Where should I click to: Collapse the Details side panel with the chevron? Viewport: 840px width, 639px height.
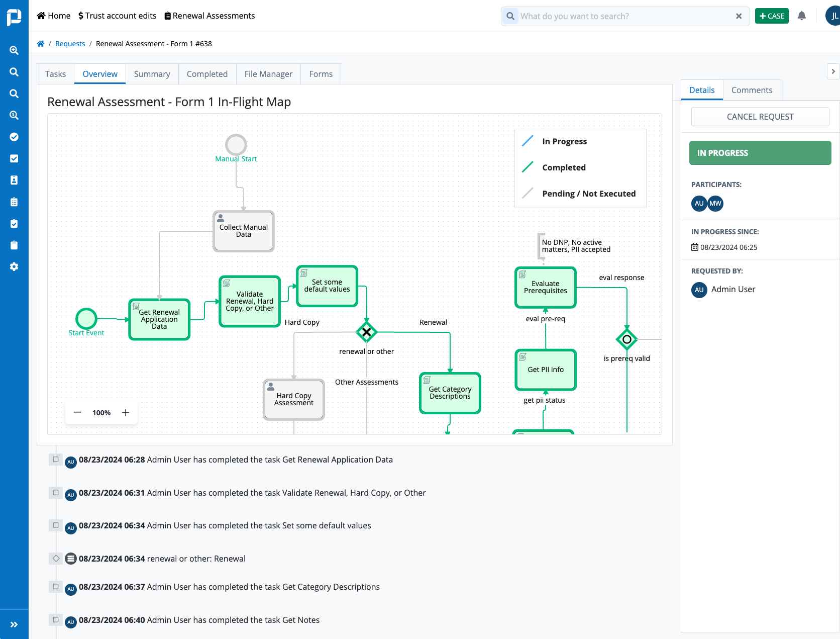click(833, 71)
